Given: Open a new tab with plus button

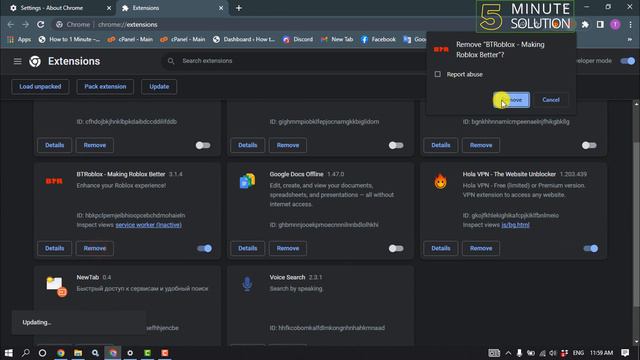Looking at the screenshot, I should tap(239, 8).
